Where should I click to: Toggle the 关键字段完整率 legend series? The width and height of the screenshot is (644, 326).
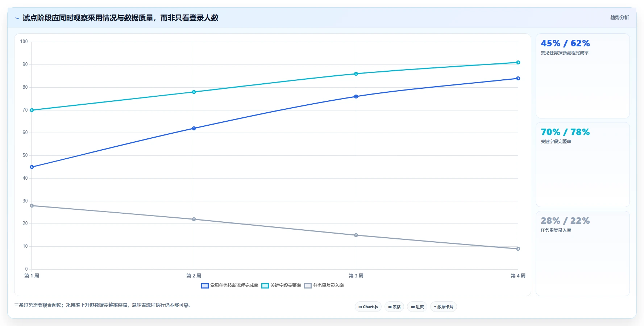pyautogui.click(x=281, y=285)
